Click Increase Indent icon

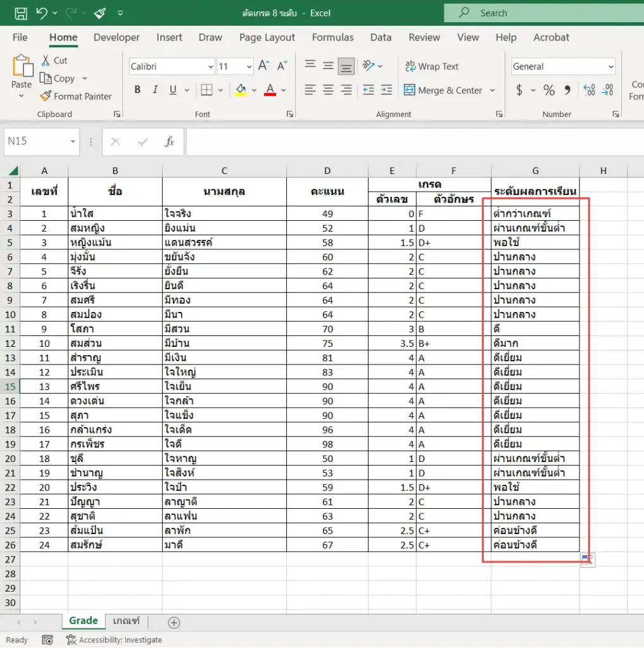(x=386, y=90)
